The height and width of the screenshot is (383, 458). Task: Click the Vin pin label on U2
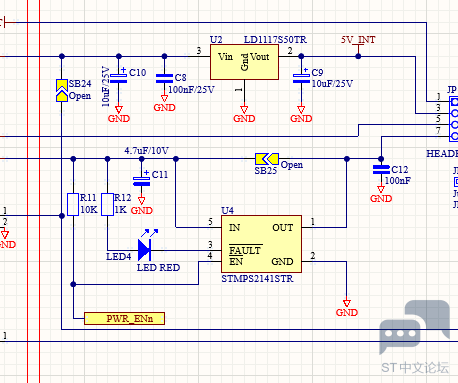pos(225,57)
